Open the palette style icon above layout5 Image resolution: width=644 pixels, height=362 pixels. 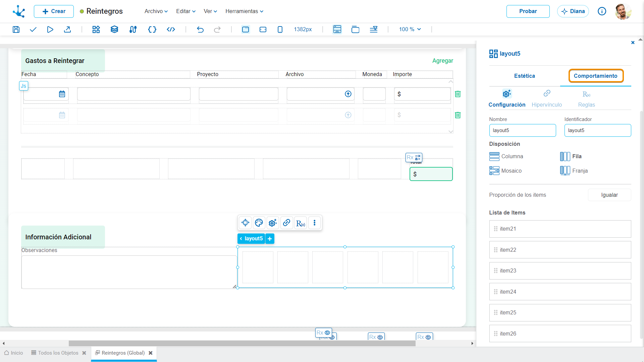(x=259, y=223)
